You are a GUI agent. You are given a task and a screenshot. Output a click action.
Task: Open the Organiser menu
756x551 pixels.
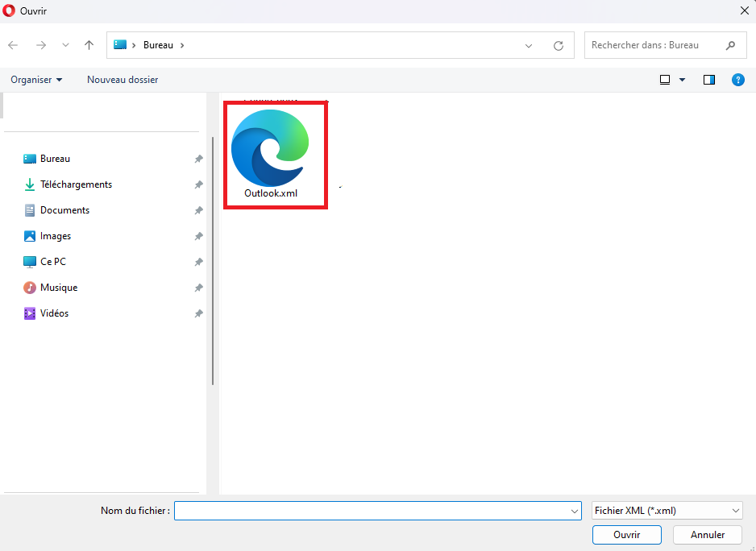[x=36, y=80]
